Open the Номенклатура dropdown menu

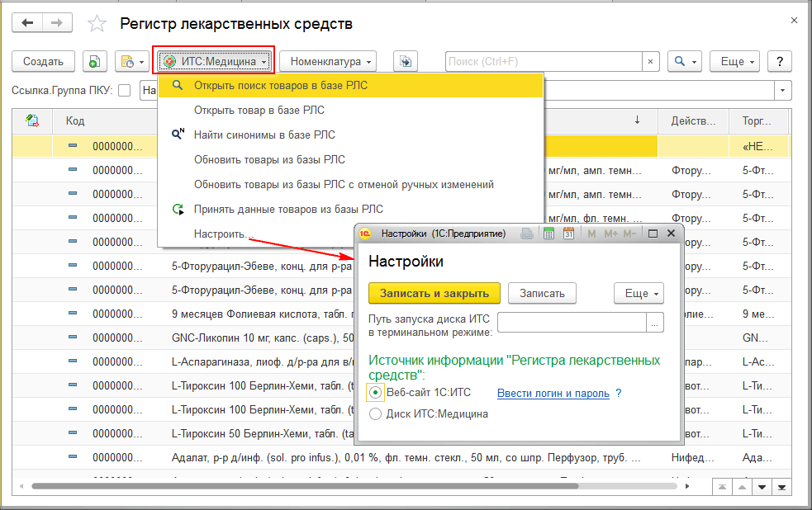(328, 62)
